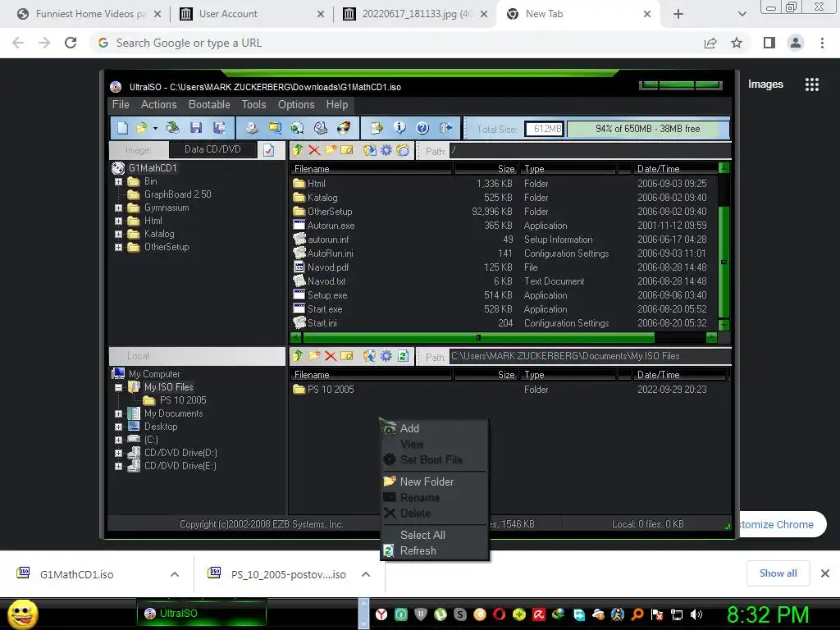Click the Up folder icon in image toolbar
The width and height of the screenshot is (840, 630).
coord(299,151)
